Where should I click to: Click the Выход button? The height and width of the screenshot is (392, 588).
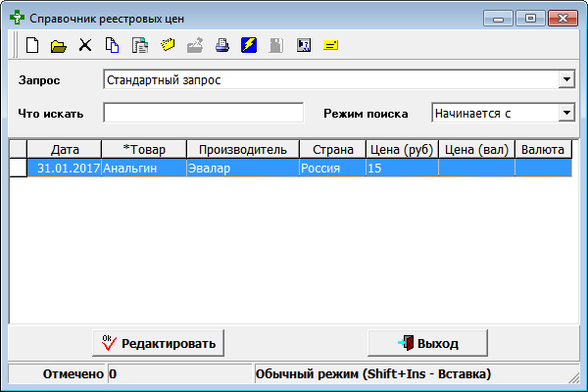click(x=427, y=343)
